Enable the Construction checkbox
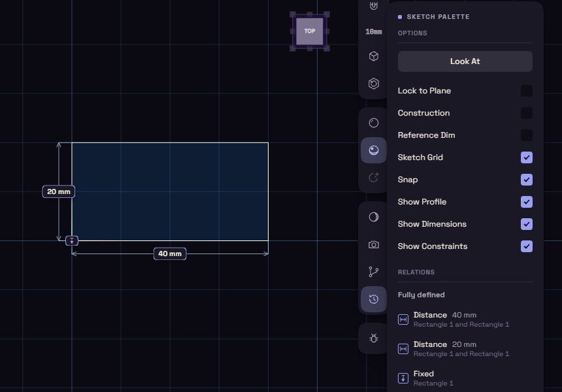 (526, 113)
